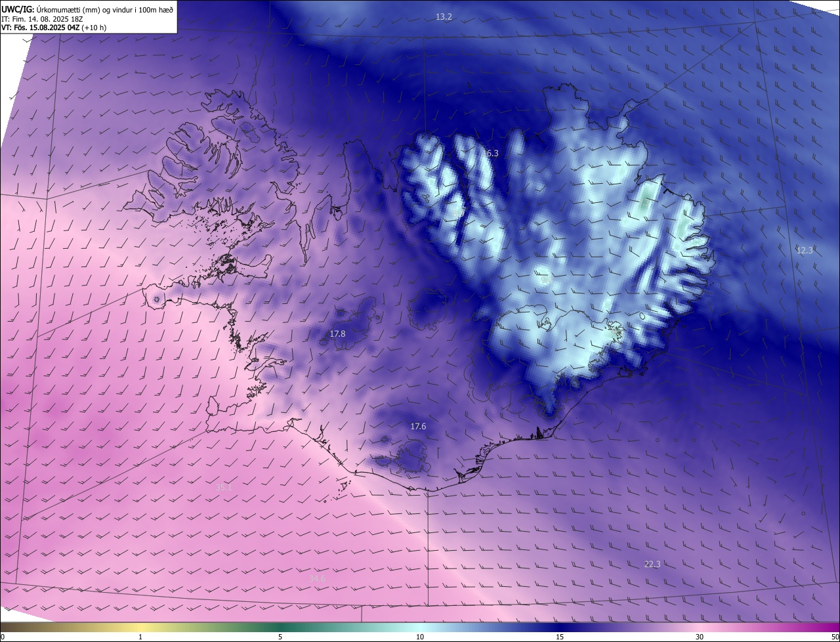The height and width of the screenshot is (642, 840).
Task: Click the 6.3 value over northern highlands
Action: pos(492,153)
